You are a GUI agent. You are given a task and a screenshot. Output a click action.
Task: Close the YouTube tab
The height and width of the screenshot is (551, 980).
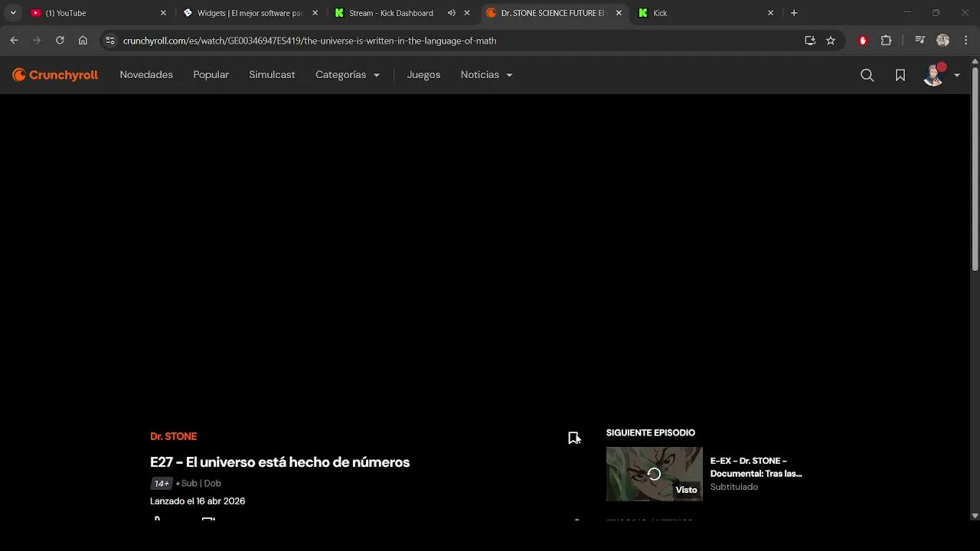coord(163,13)
